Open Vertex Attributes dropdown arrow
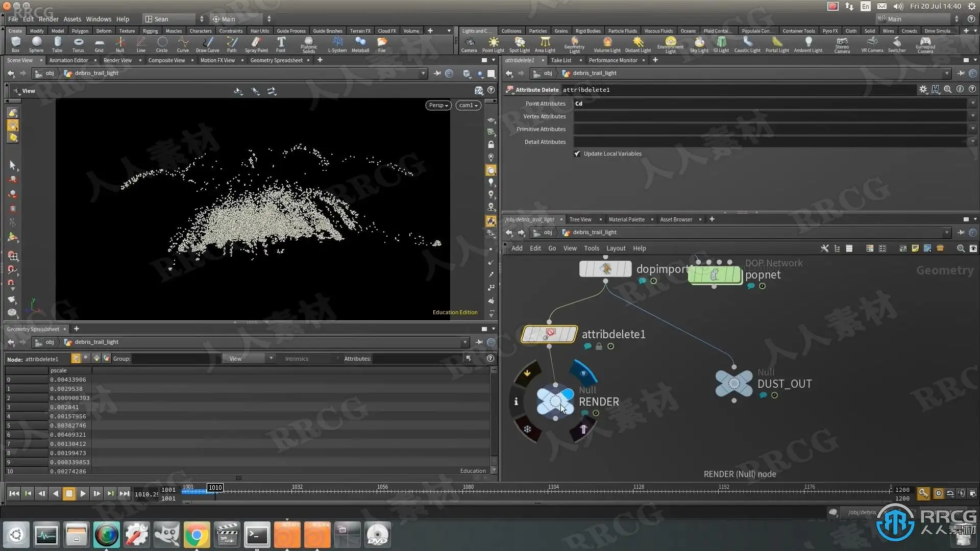This screenshot has height=551, width=980. coord(973,116)
